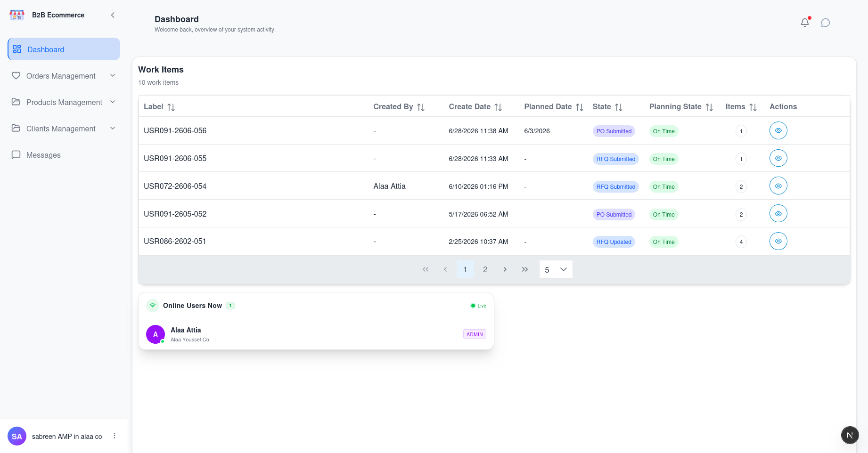Collapse the sidebar with the arrow icon
Screen dimensions: 868x453
click(x=113, y=15)
